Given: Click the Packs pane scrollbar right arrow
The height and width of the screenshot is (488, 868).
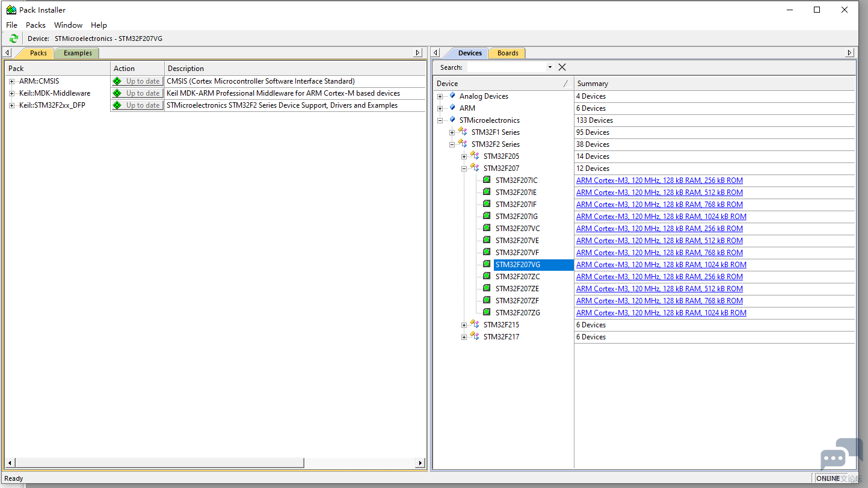Looking at the screenshot, I should click(x=420, y=463).
